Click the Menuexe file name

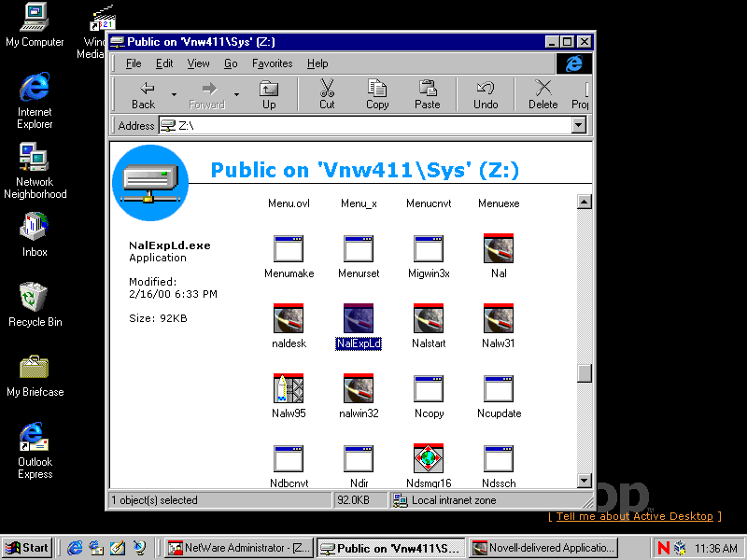(x=499, y=203)
